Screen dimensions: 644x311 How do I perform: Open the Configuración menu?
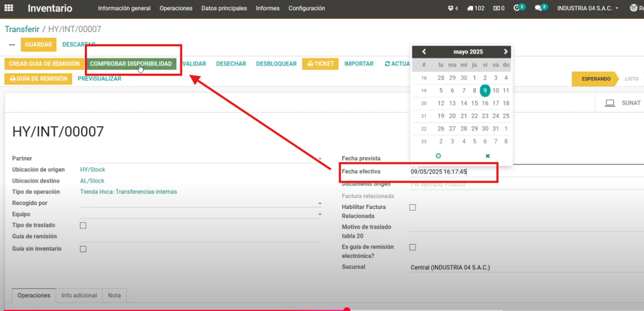click(306, 9)
